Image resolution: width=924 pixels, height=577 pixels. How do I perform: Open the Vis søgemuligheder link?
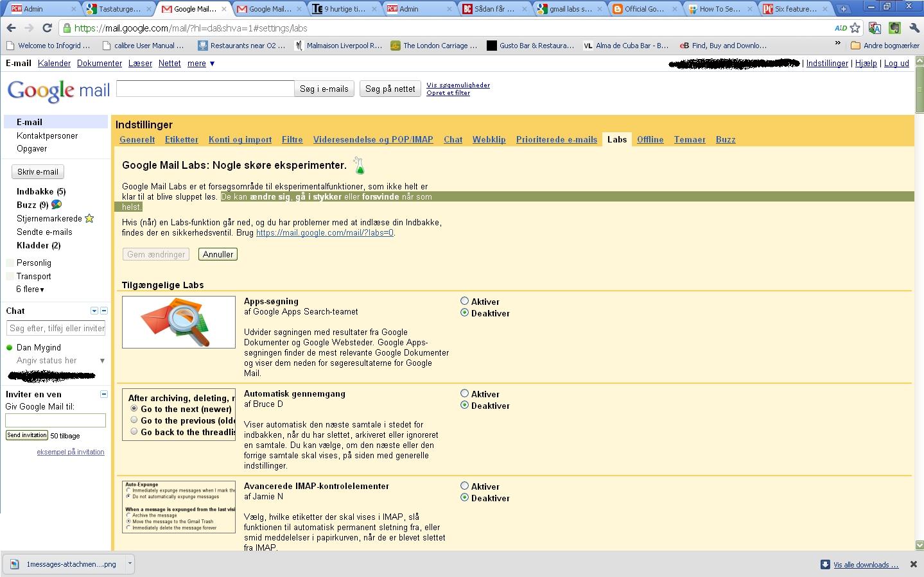coord(458,85)
